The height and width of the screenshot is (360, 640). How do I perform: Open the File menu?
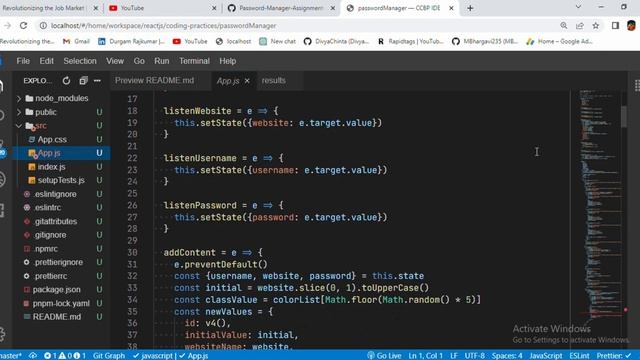(x=23, y=61)
